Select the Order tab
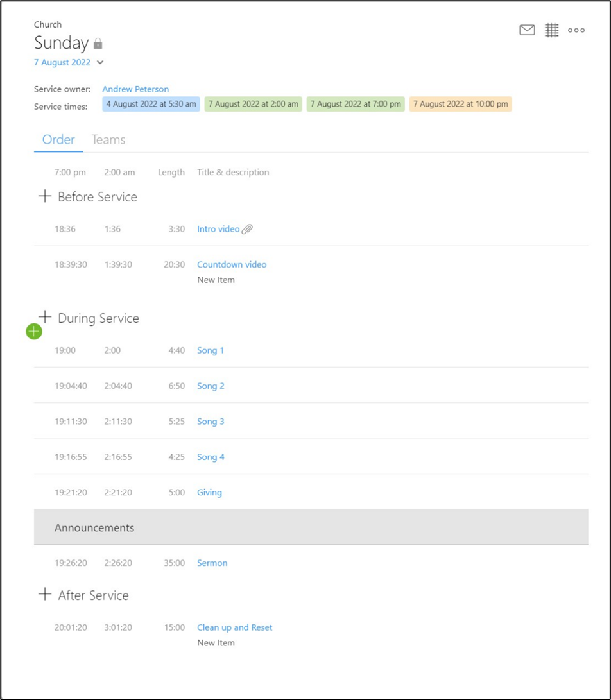 click(58, 140)
